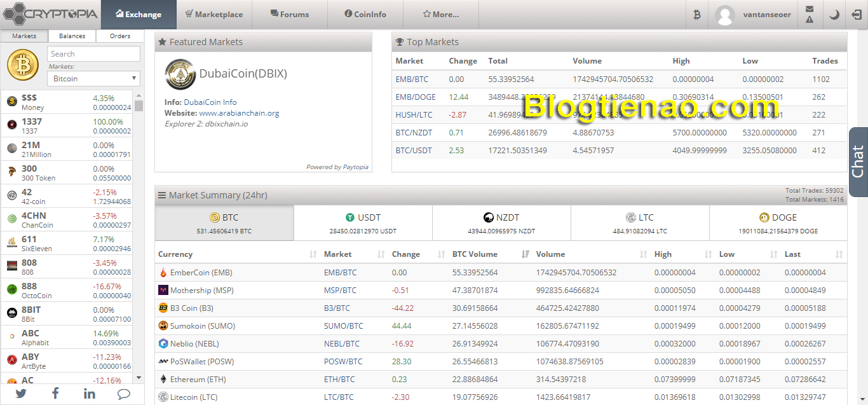Click the coin Search field
868x405 pixels.
click(93, 54)
